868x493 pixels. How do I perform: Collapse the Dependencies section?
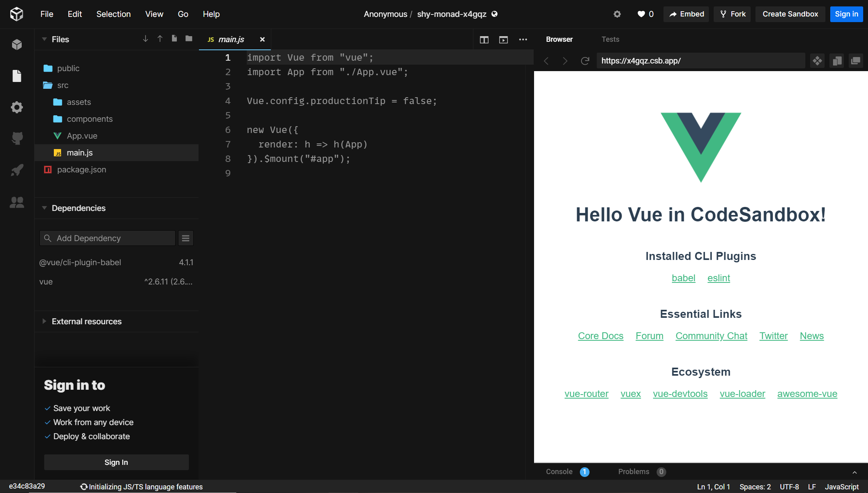click(x=44, y=208)
